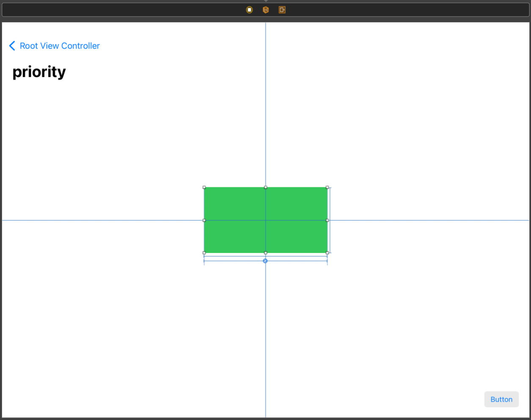The height and width of the screenshot is (420, 531).
Task: Select the Exit icon in scene dock
Action: tap(282, 10)
